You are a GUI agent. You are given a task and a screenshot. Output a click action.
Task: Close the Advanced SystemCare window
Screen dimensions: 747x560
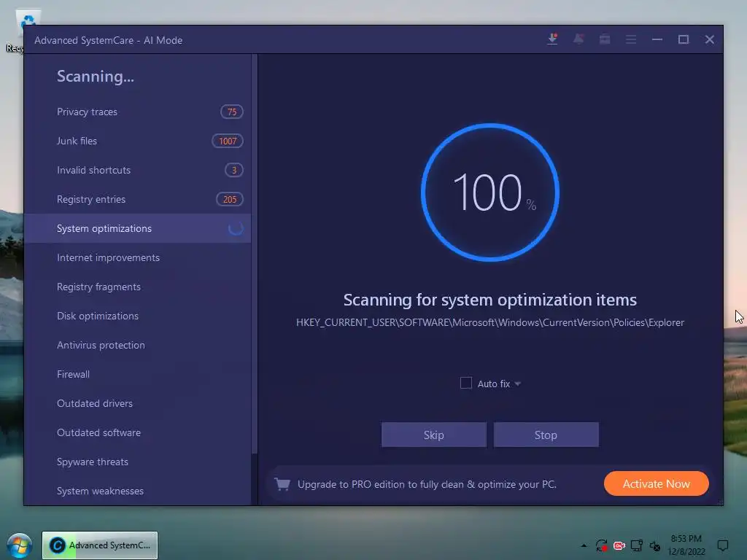(x=709, y=39)
